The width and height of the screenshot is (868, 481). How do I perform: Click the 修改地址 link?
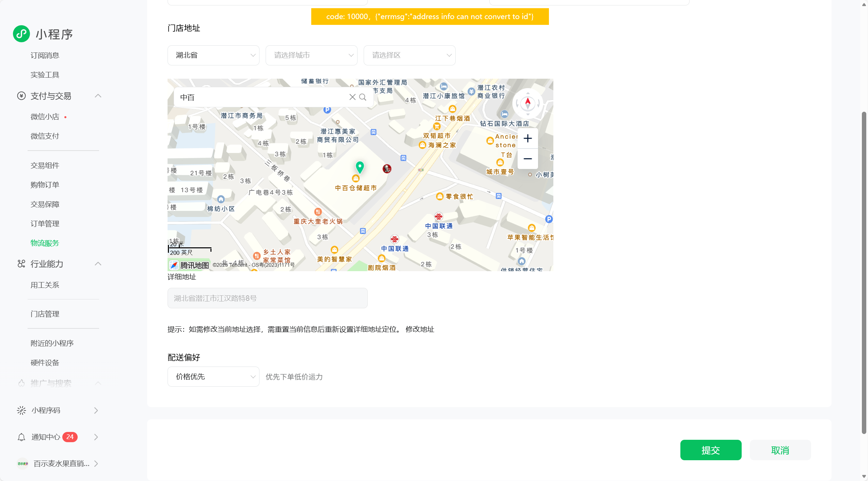pyautogui.click(x=420, y=329)
